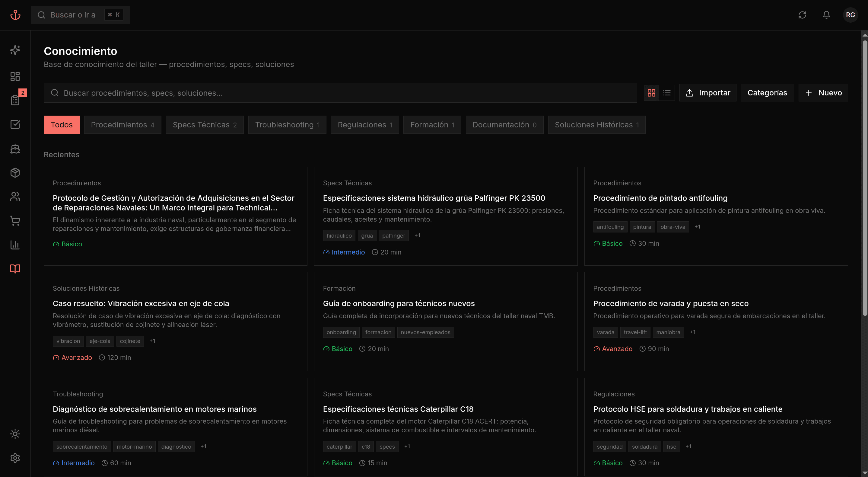Open inventory via the box icon
The height and width of the screenshot is (477, 868).
click(15, 173)
